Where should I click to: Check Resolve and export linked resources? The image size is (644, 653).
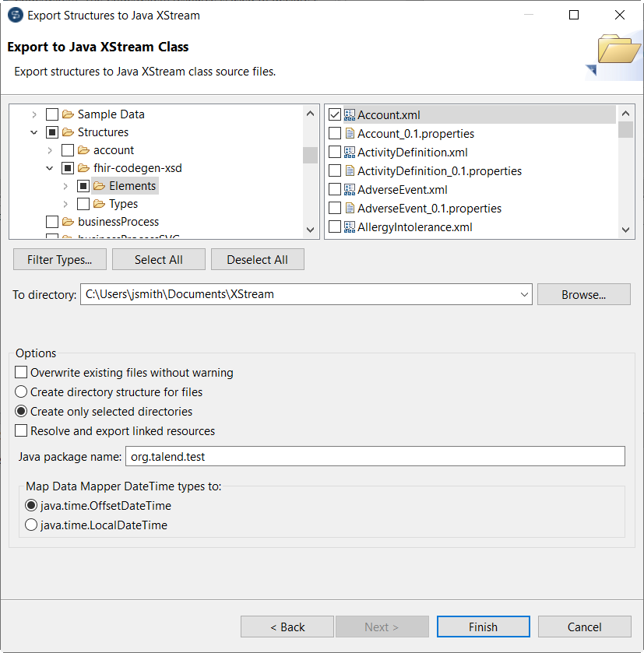click(x=21, y=430)
